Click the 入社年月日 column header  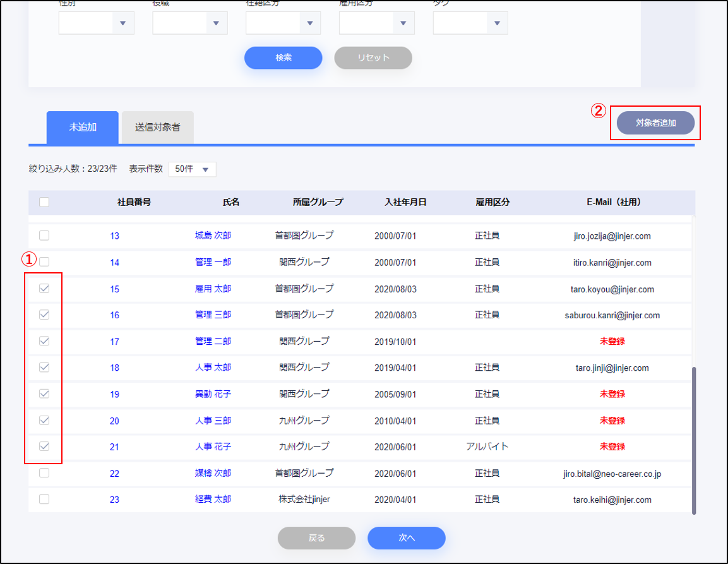tap(405, 202)
